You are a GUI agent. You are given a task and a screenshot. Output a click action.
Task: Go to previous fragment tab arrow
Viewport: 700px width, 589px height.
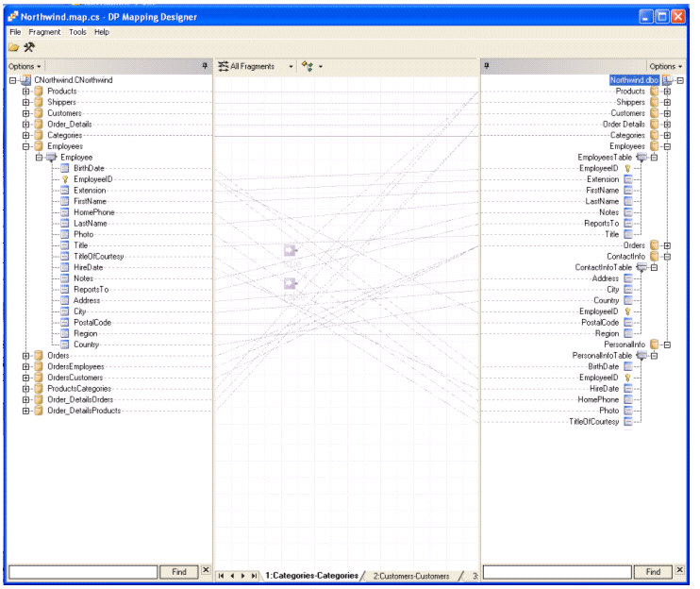(232, 576)
